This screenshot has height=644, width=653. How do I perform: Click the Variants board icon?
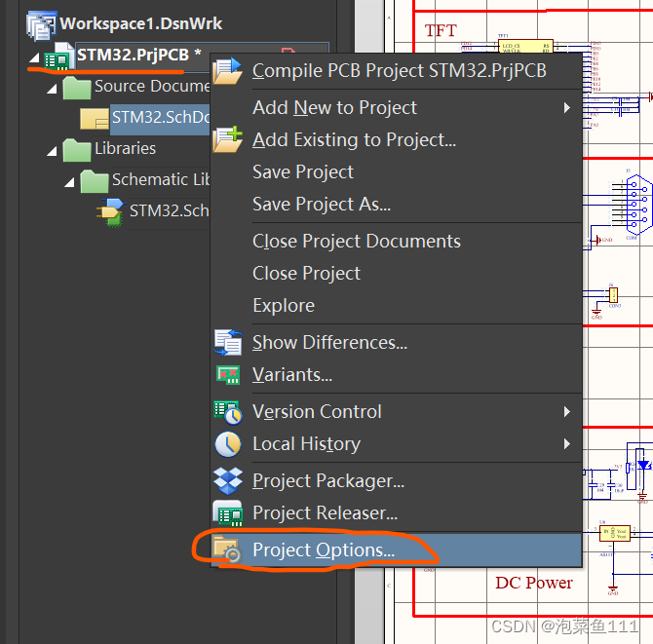pyautogui.click(x=228, y=375)
